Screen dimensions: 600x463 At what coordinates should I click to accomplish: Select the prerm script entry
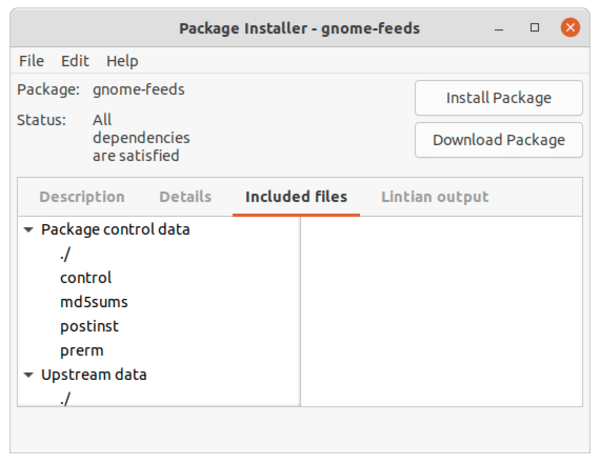click(82, 351)
